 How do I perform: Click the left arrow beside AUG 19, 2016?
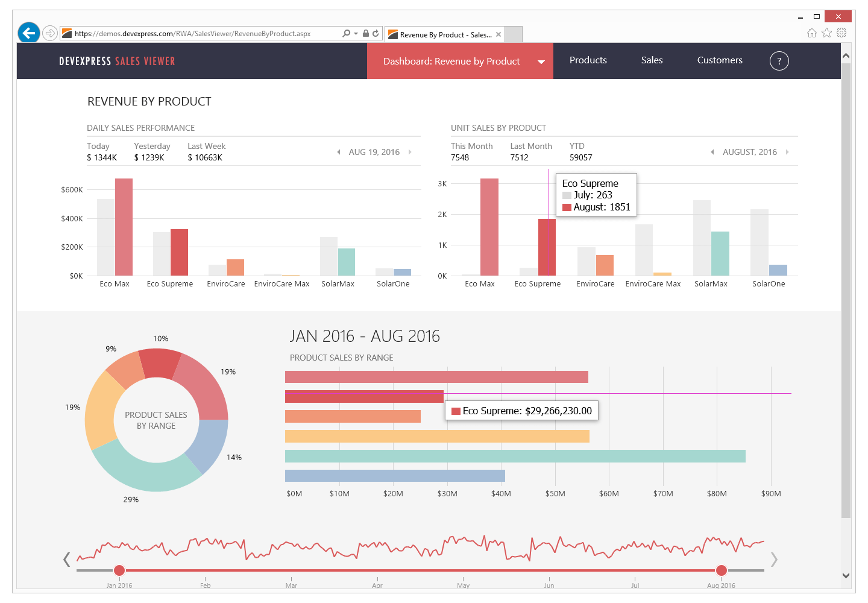338,152
